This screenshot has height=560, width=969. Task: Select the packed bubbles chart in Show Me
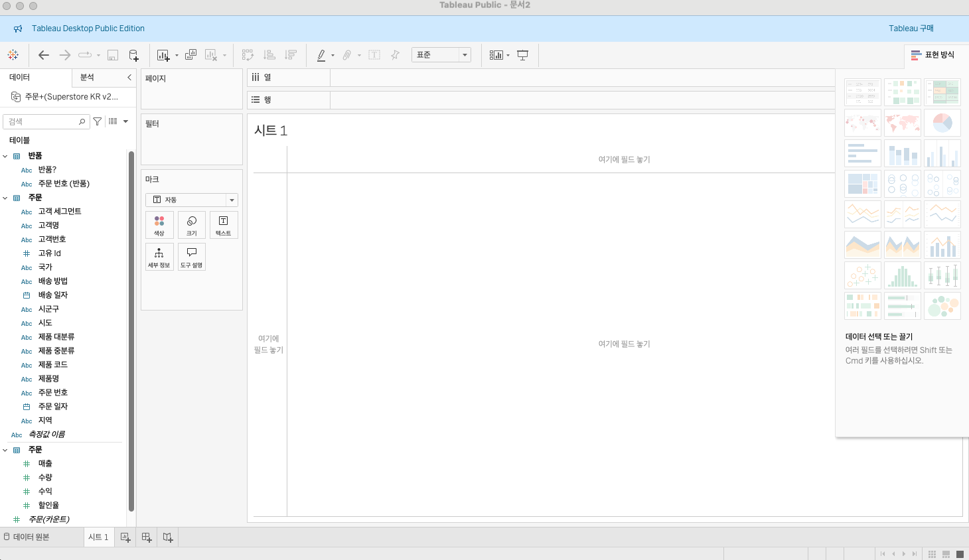942,306
